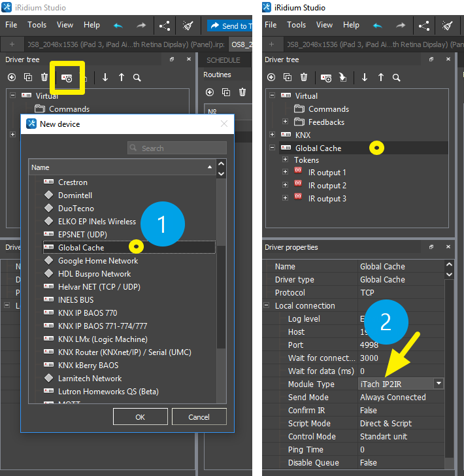Click move down arrow in right Driver tree
The width and height of the screenshot is (464, 476).
tap(365, 77)
